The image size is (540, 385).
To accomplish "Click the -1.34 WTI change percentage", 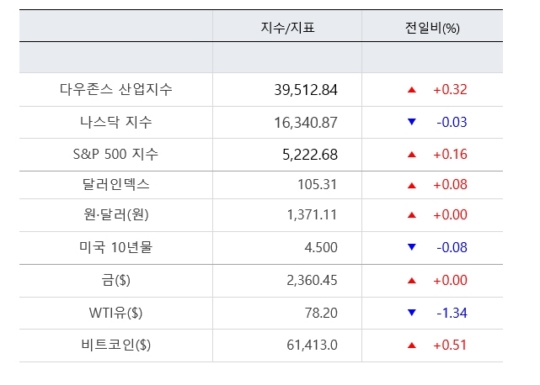I will click(x=452, y=313).
